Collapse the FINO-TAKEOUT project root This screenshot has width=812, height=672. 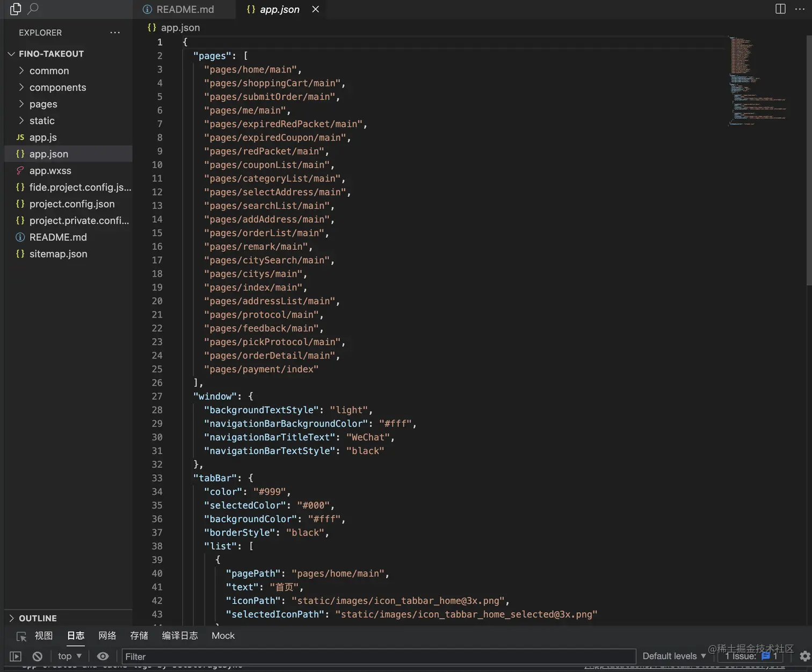(x=68, y=54)
